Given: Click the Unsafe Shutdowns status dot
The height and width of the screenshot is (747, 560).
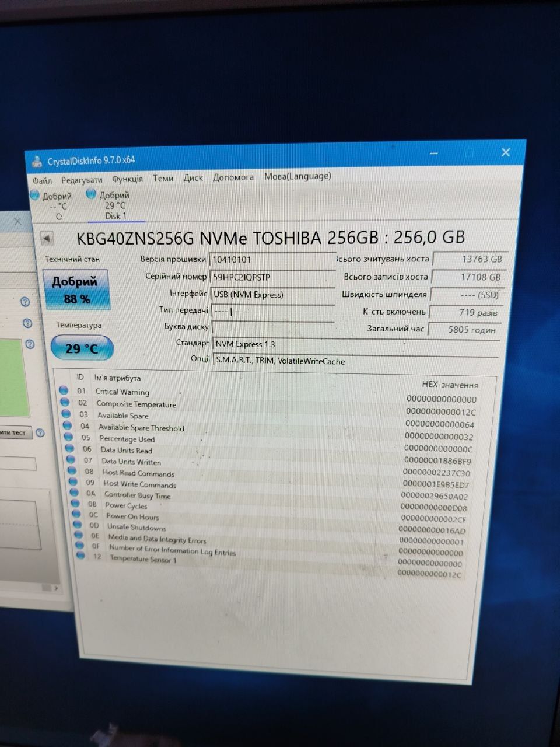Looking at the screenshot, I should (78, 525).
